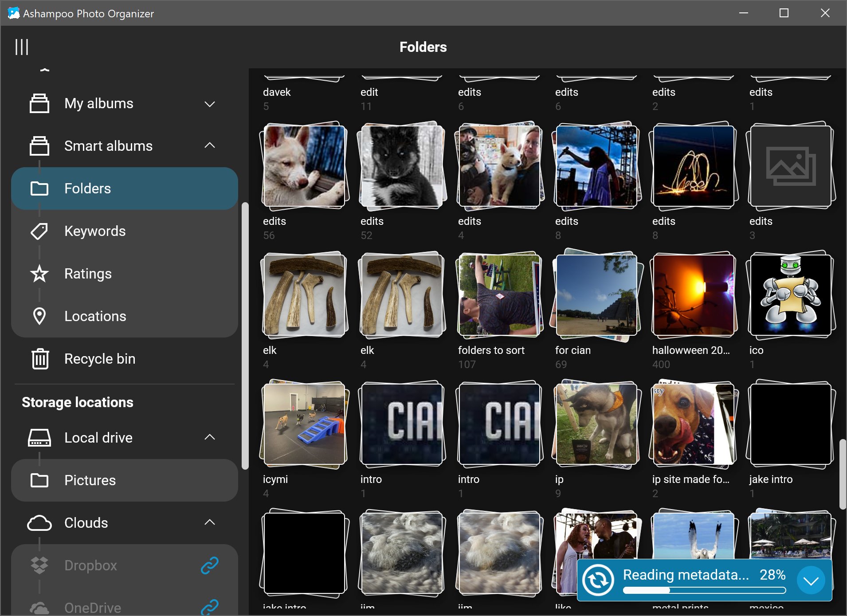The image size is (847, 616).
Task: Link Dropbox using its chain icon
Action: point(209,565)
